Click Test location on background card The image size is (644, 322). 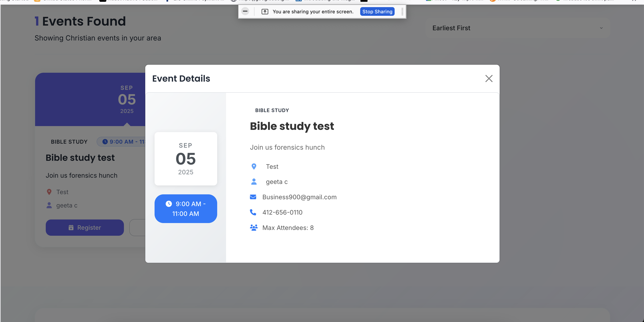(x=62, y=192)
